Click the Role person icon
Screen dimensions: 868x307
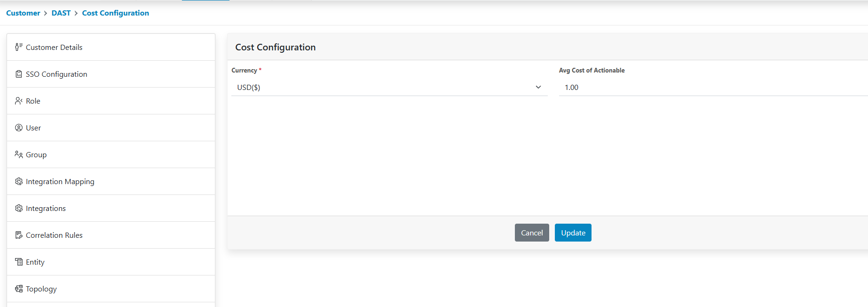point(19,101)
